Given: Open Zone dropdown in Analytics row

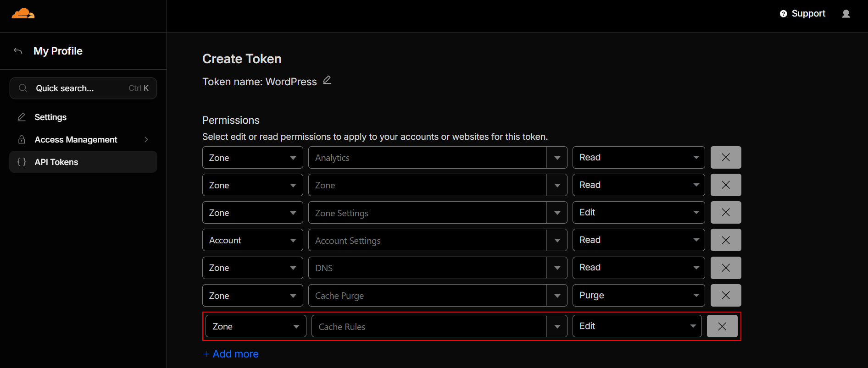Looking at the screenshot, I should 253,158.
